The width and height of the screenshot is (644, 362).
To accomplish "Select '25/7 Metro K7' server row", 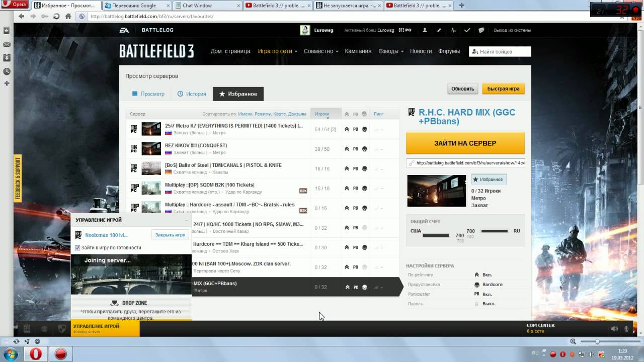I will [x=262, y=129].
